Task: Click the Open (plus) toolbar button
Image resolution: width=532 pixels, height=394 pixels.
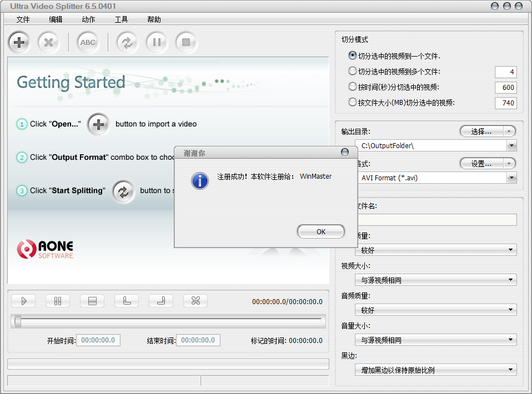Action: [x=19, y=42]
